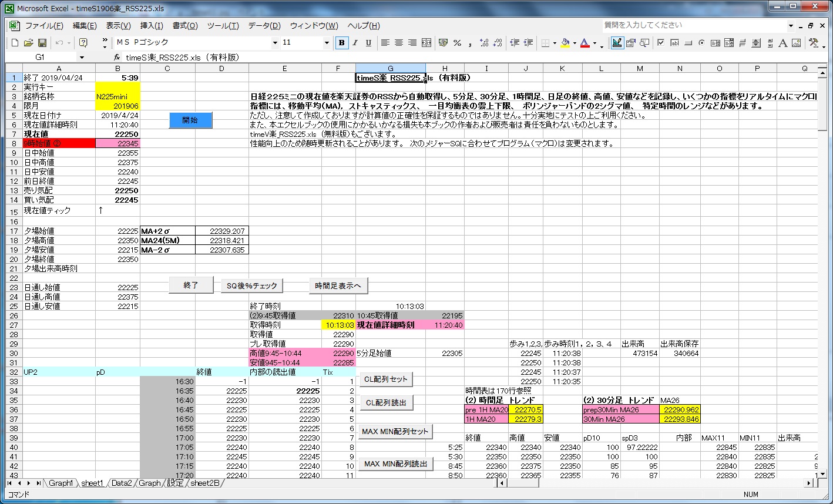Select Toggle Button control tool
This screenshot has height=504, width=833.
(742, 42)
